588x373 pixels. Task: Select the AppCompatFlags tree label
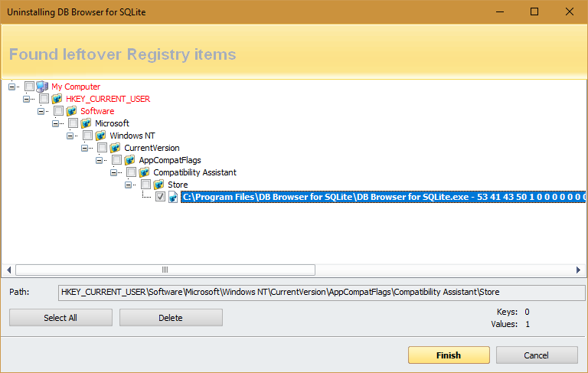(x=170, y=161)
